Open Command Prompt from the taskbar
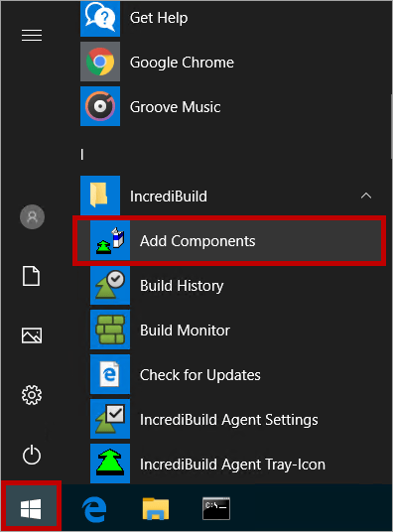The width and height of the screenshot is (393, 532). [x=216, y=508]
